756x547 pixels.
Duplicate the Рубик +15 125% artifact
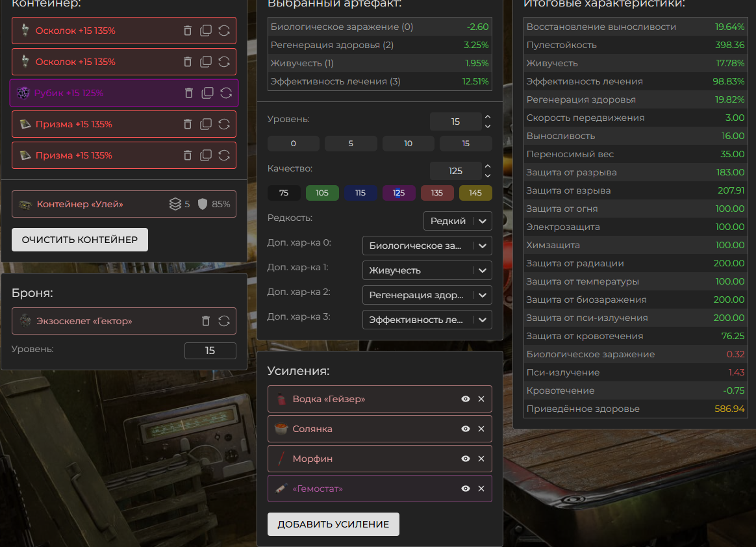pos(207,93)
